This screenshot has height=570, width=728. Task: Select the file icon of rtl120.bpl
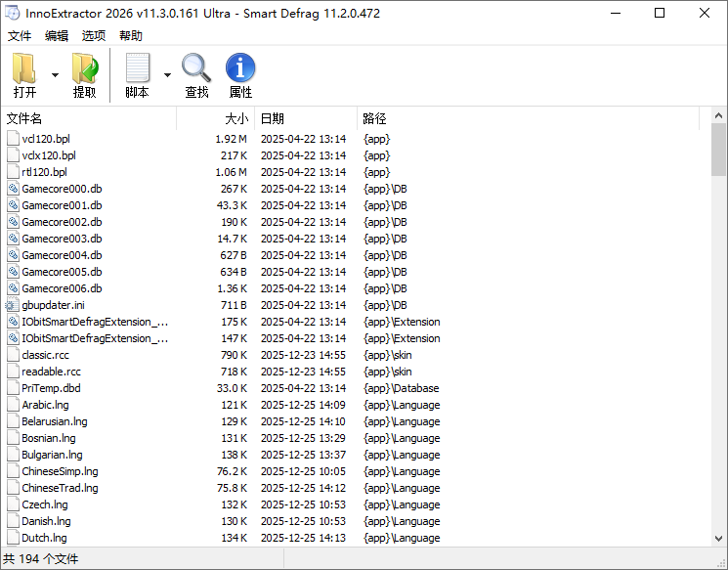click(x=13, y=172)
